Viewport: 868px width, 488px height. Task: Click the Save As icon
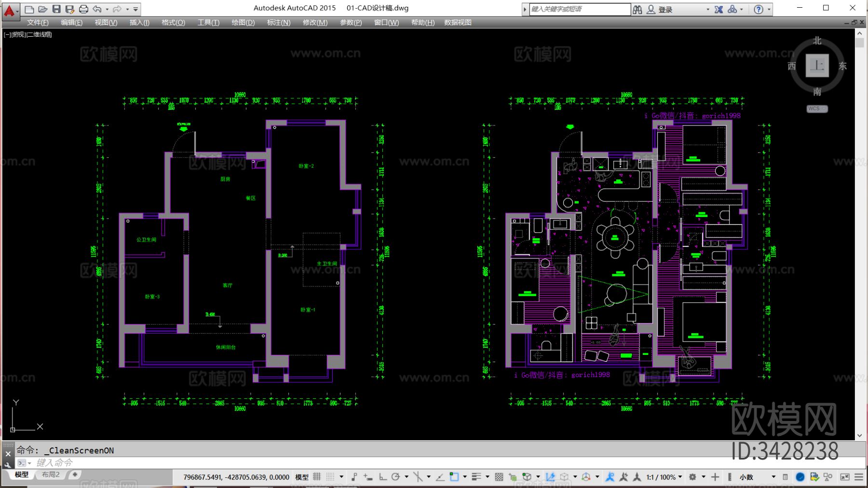click(70, 9)
